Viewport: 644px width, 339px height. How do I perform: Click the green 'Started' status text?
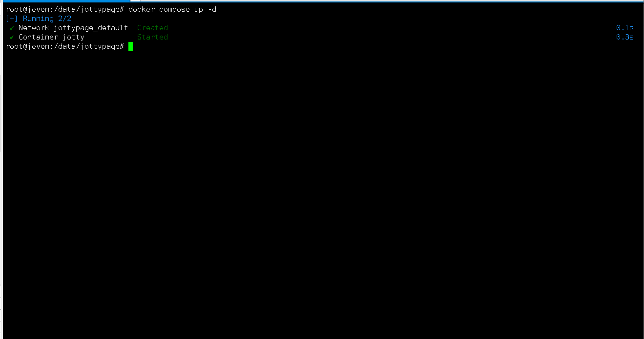[152, 37]
